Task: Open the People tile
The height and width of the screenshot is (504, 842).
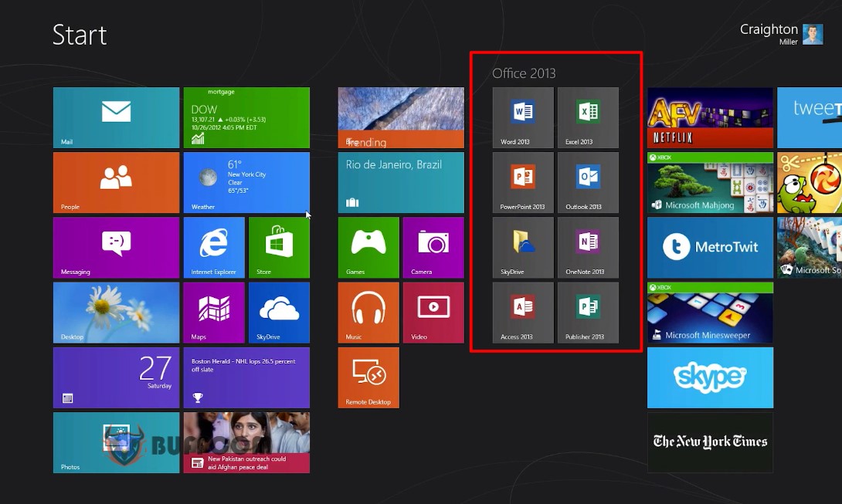Action: point(116,182)
